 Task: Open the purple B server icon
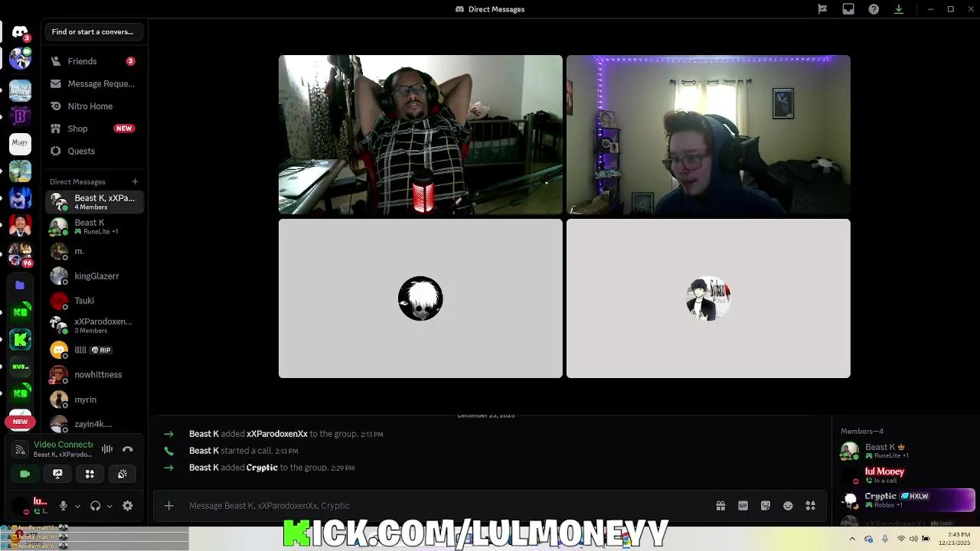click(20, 116)
